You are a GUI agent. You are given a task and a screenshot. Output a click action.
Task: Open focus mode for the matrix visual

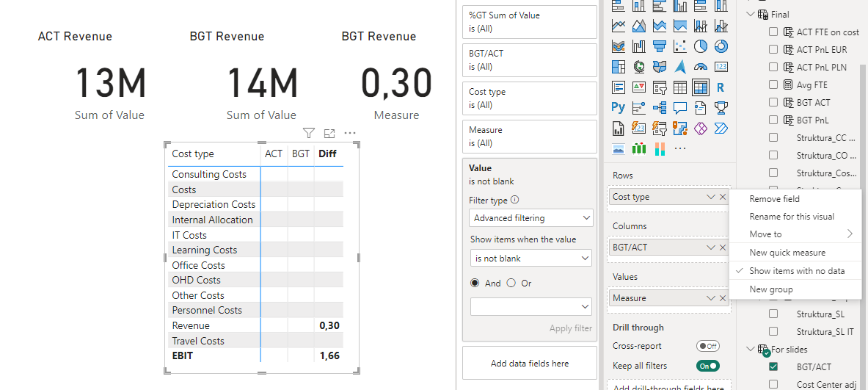(329, 133)
